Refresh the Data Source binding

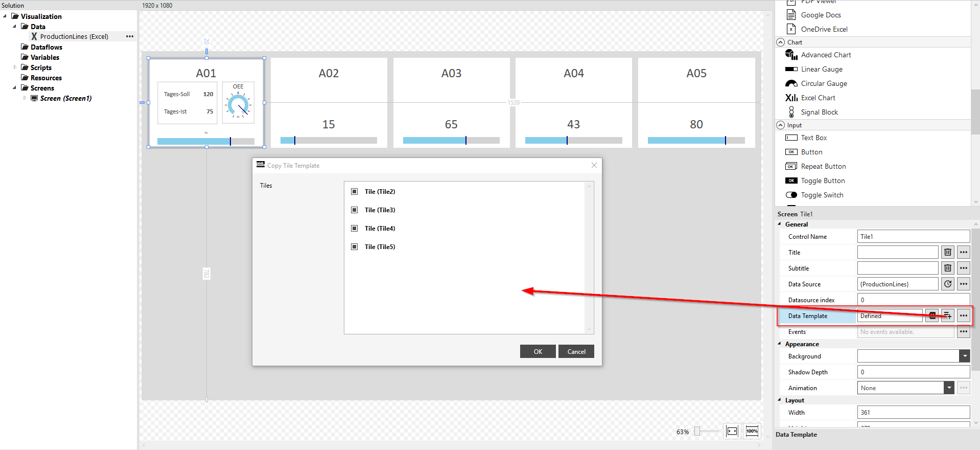pos(947,284)
